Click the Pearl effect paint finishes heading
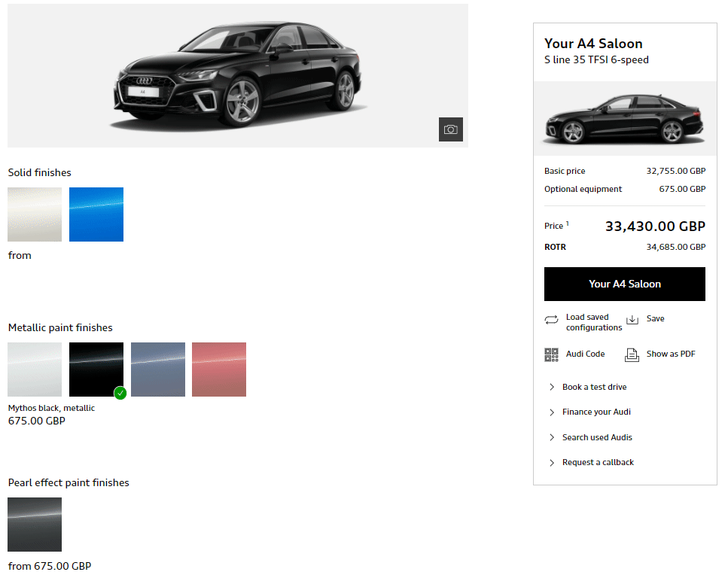The image size is (728, 584). pyautogui.click(x=69, y=483)
